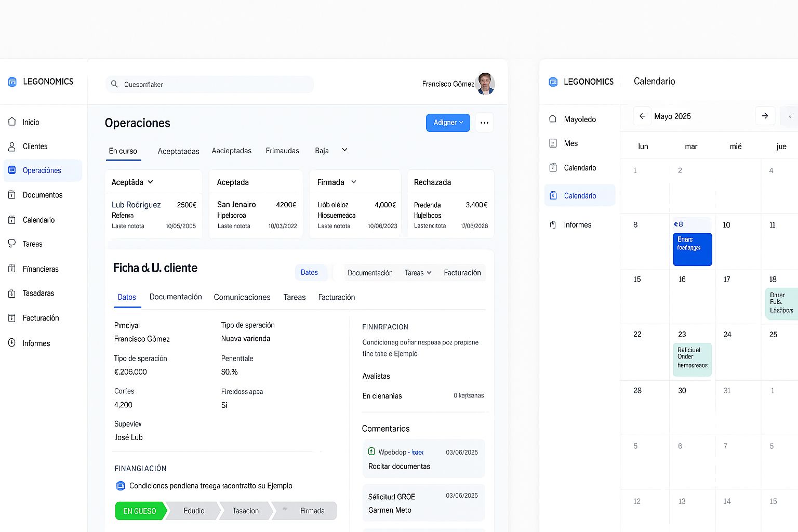This screenshot has height=532, width=798.
Task: Click the Datos pill button
Action: tap(309, 272)
